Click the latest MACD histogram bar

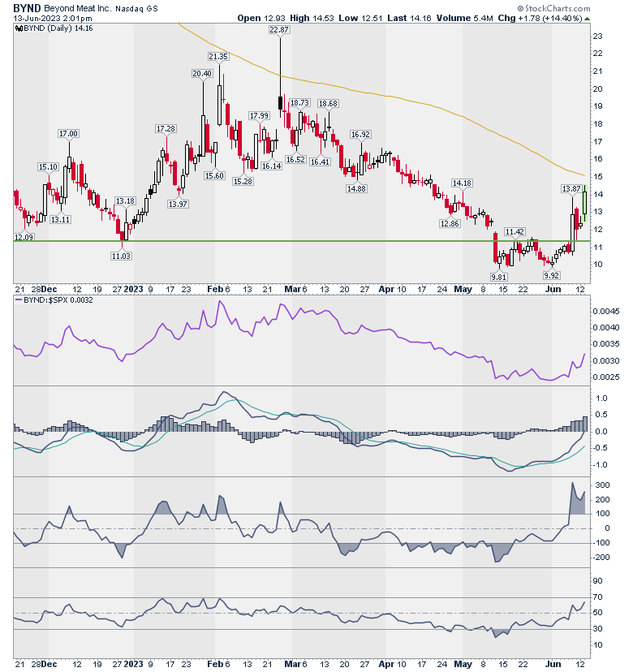pyautogui.click(x=585, y=424)
